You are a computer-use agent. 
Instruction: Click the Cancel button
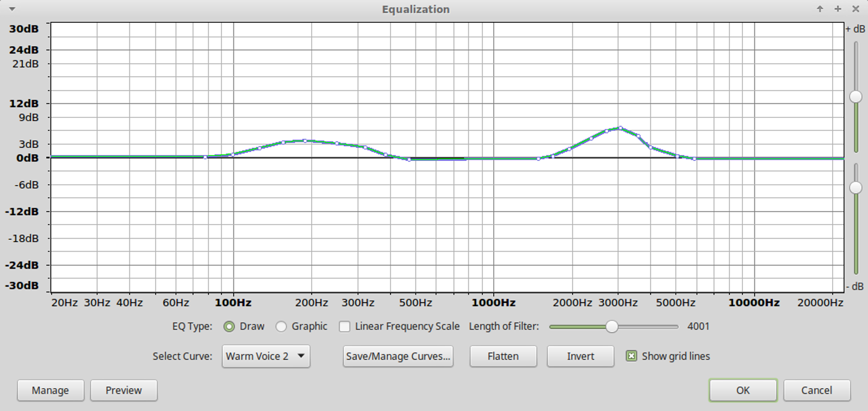coord(817,390)
